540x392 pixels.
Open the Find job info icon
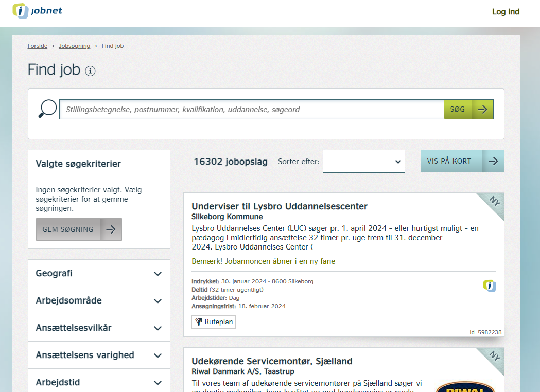pyautogui.click(x=90, y=71)
